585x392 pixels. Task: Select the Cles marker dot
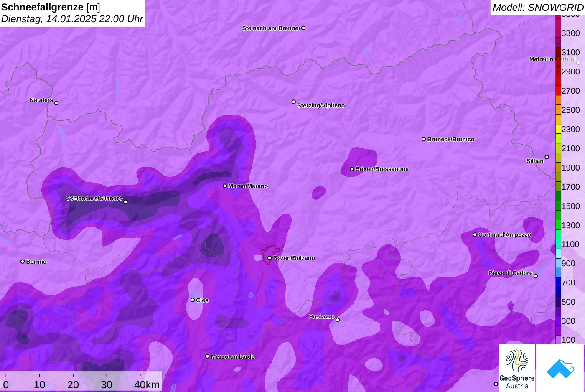point(193,300)
